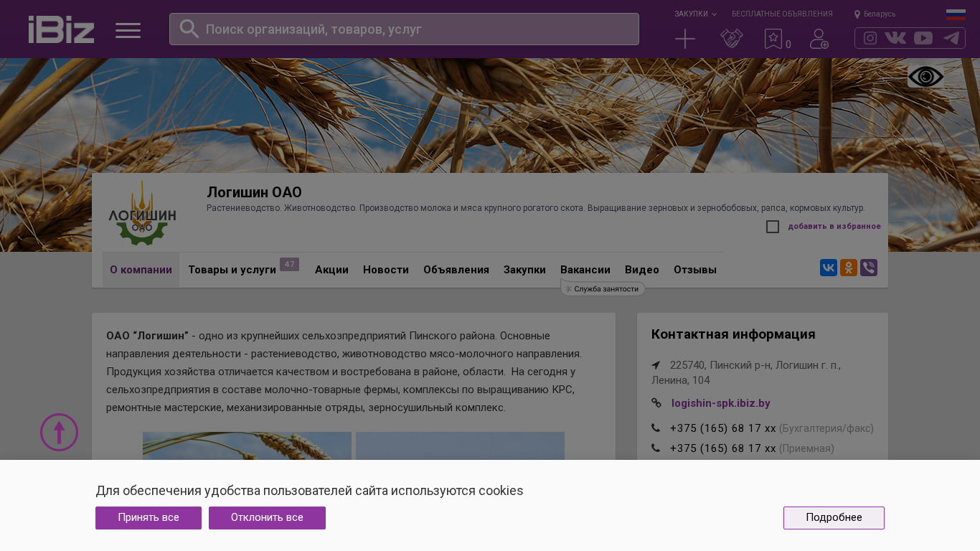This screenshot has height=551, width=980.
Task: Click the добавить в избранное label
Action: [x=834, y=227]
